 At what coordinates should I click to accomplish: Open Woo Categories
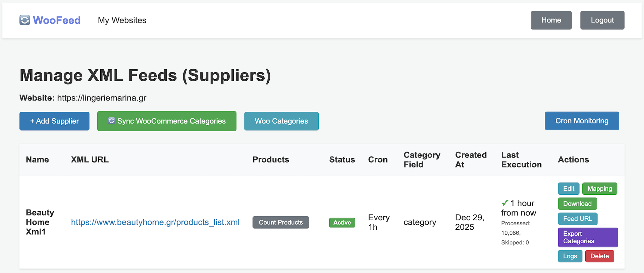click(x=281, y=121)
